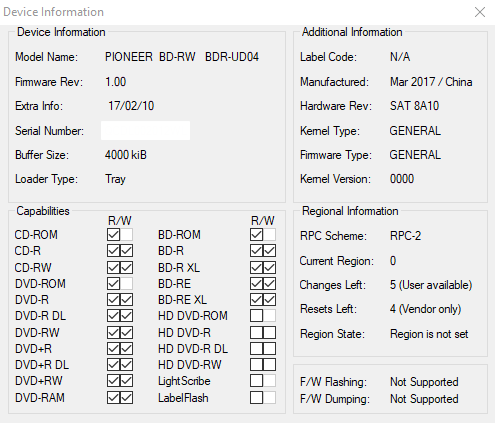
Task: Click the firmware revision value '1.00'
Action: pos(115,82)
